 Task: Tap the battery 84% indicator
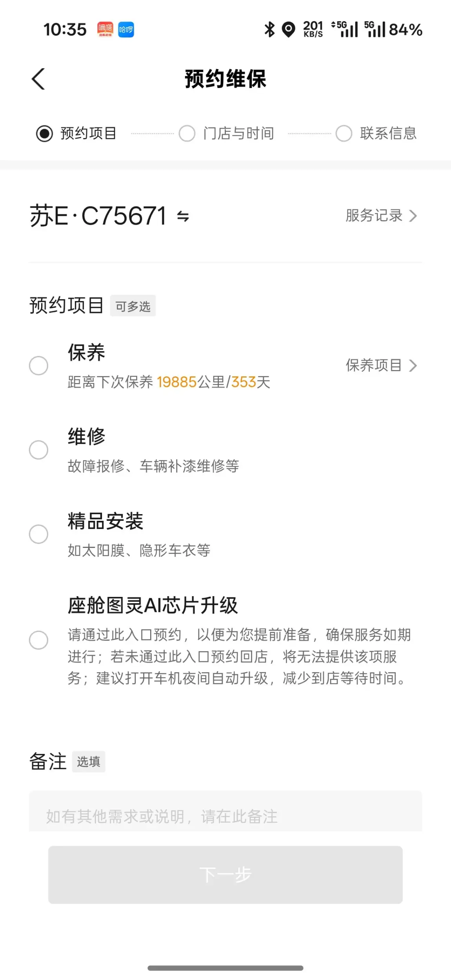pyautogui.click(x=405, y=29)
